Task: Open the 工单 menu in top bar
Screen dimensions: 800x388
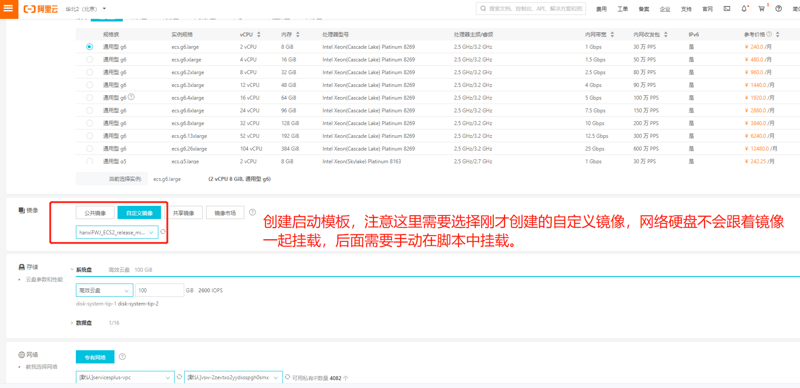Action: click(623, 9)
